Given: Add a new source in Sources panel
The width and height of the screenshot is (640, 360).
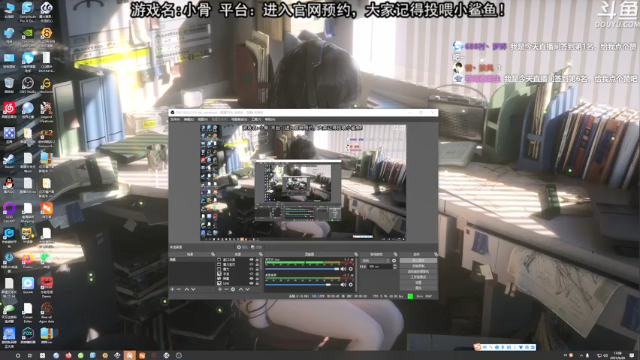Looking at the screenshot, I should click(220, 289).
